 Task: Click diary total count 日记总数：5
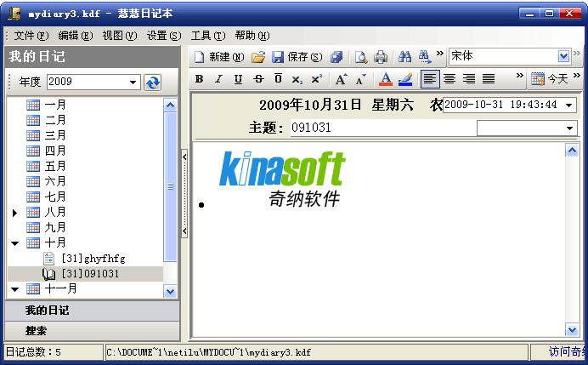33,352
